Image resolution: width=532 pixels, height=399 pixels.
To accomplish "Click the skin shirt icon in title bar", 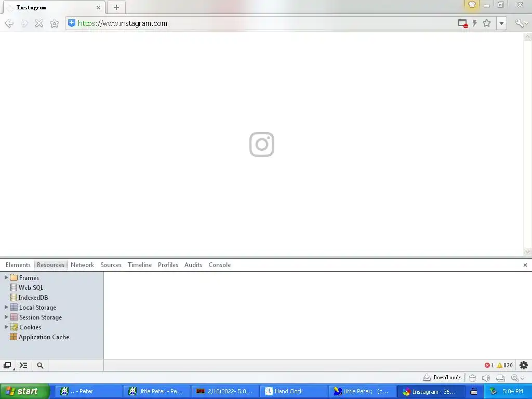I will [472, 5].
